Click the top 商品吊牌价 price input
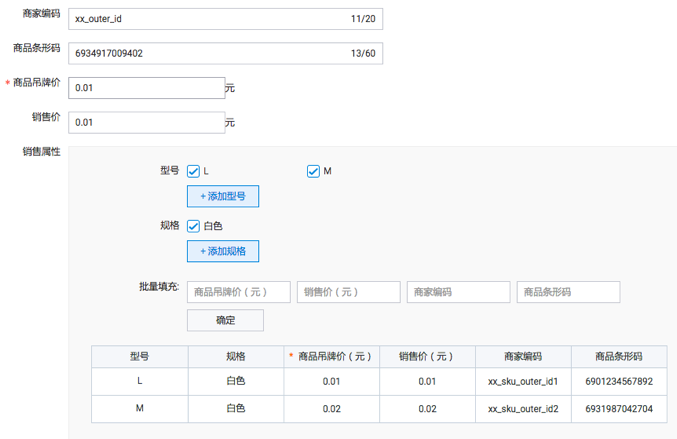 [147, 88]
